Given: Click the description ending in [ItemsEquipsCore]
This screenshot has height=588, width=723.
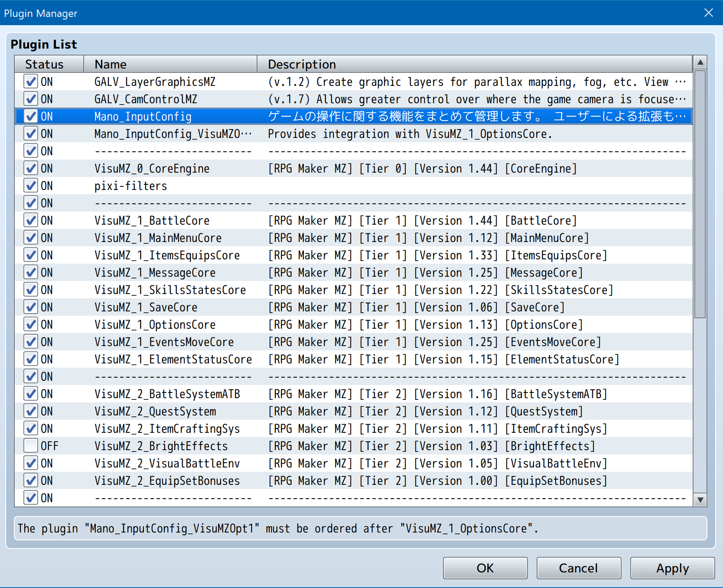Looking at the screenshot, I should (437, 255).
